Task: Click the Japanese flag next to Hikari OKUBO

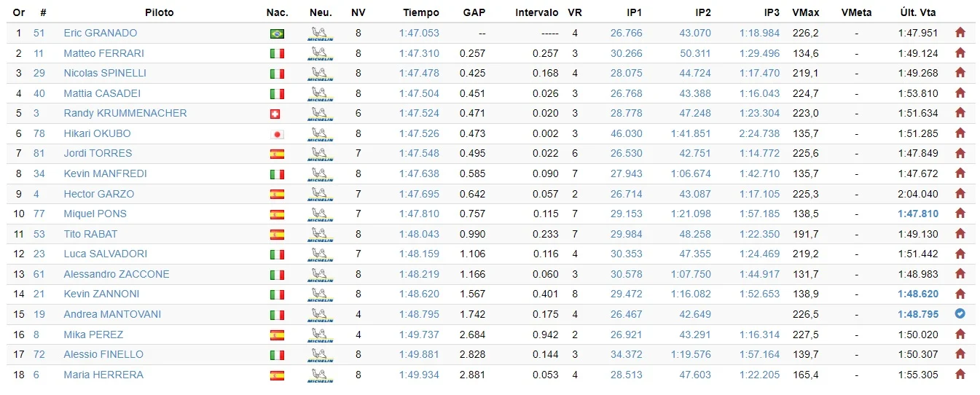Action: point(277,134)
